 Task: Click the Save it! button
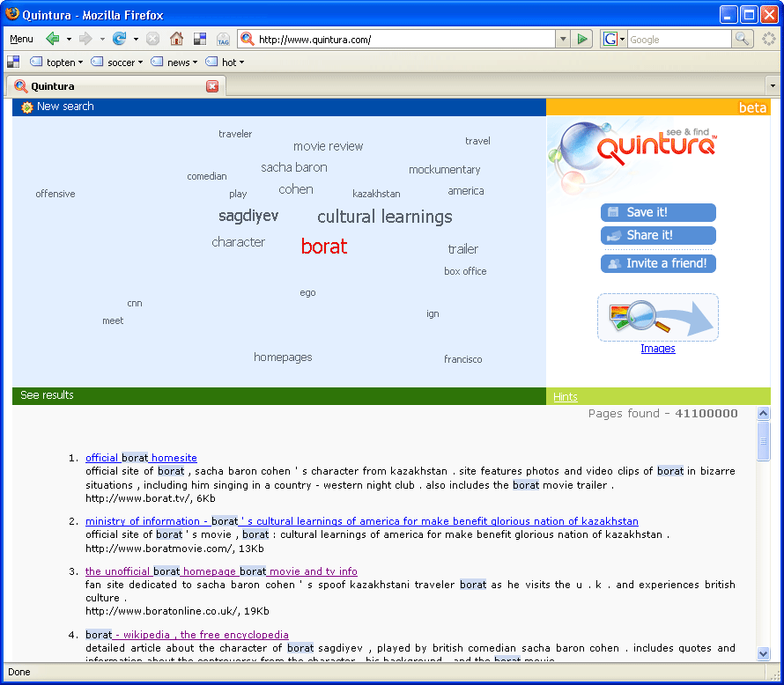(658, 212)
